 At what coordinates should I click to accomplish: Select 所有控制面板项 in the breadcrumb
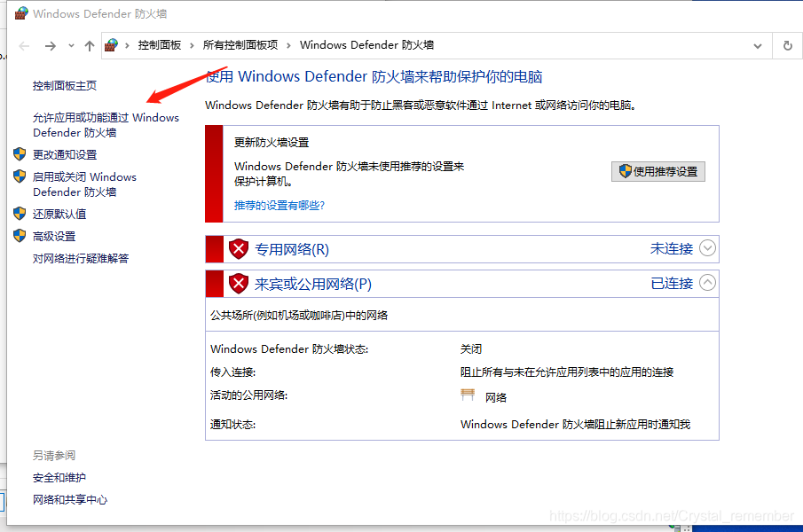pos(240,45)
